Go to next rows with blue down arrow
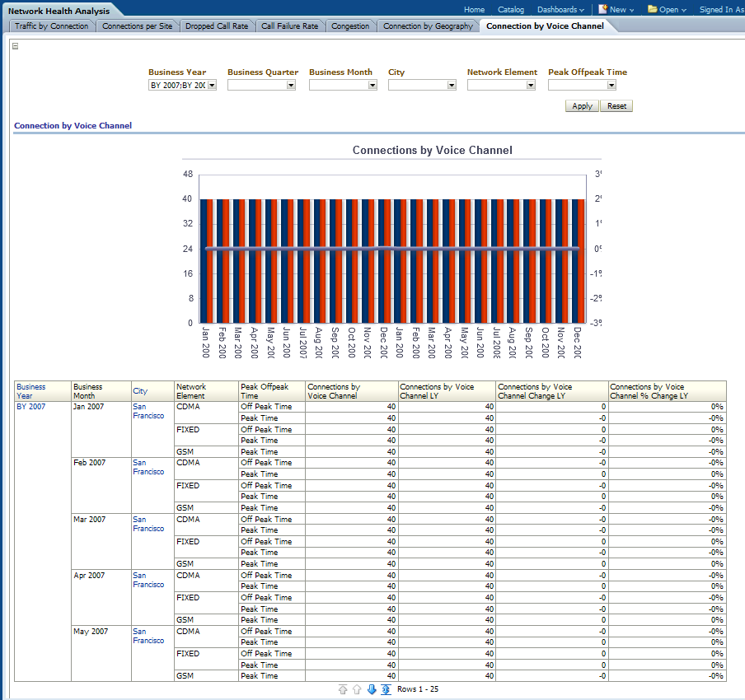The width and height of the screenshot is (745, 700). click(x=372, y=689)
